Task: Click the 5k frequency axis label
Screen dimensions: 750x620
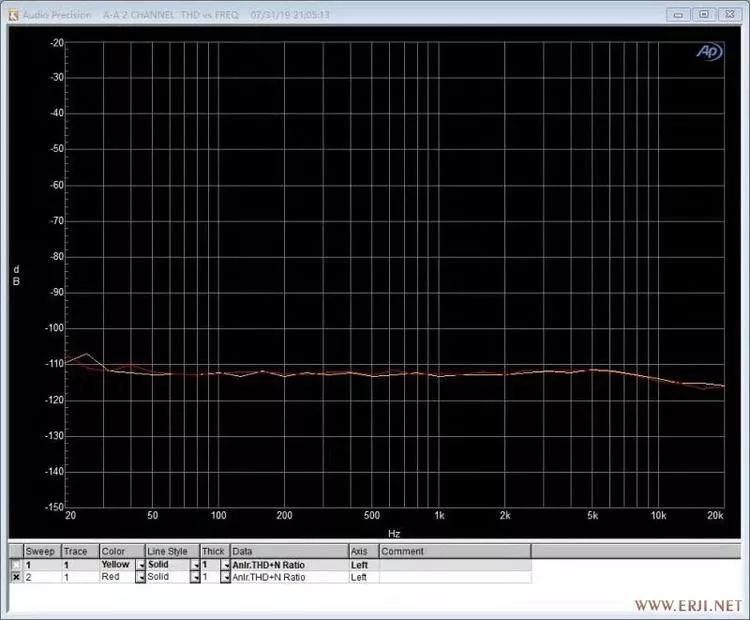Action: [593, 515]
